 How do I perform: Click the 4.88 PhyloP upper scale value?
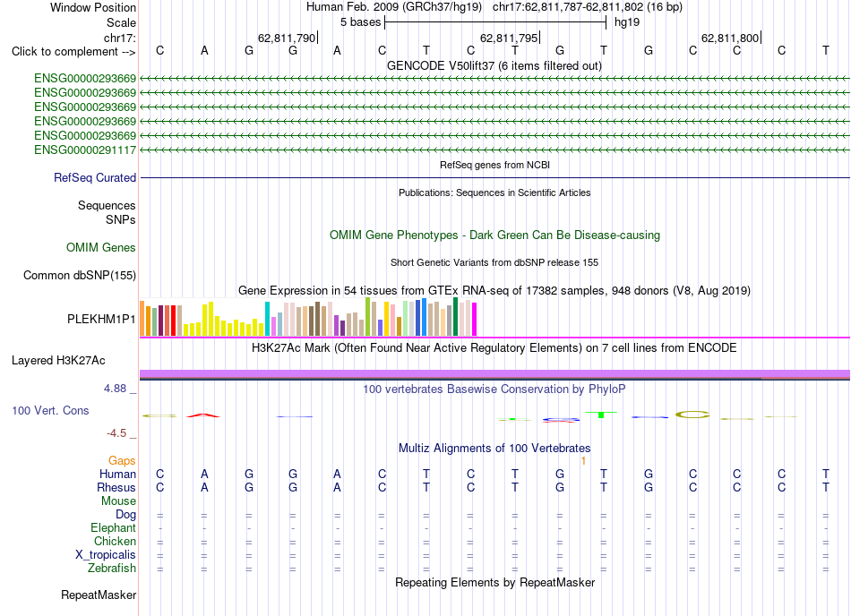pyautogui.click(x=115, y=389)
